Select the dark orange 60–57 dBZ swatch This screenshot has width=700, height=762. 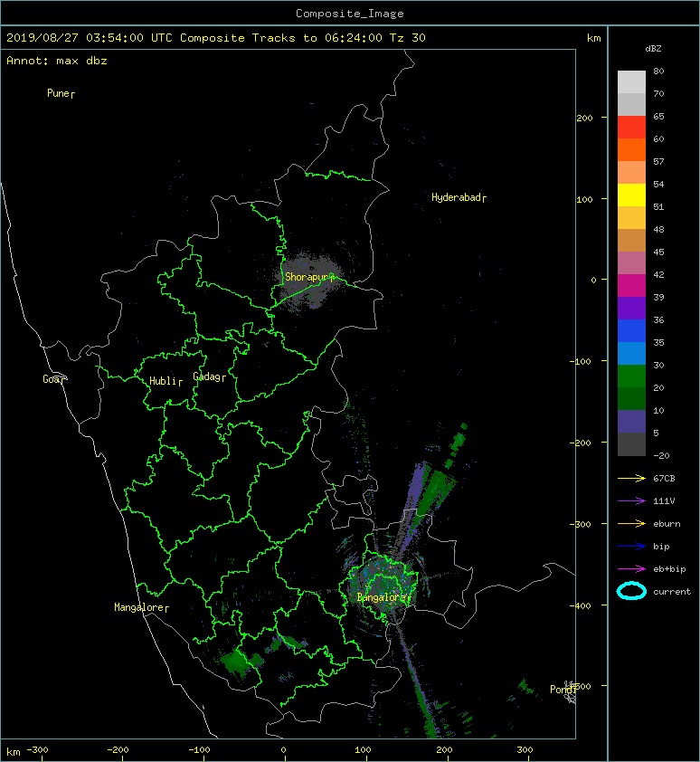tap(631, 149)
